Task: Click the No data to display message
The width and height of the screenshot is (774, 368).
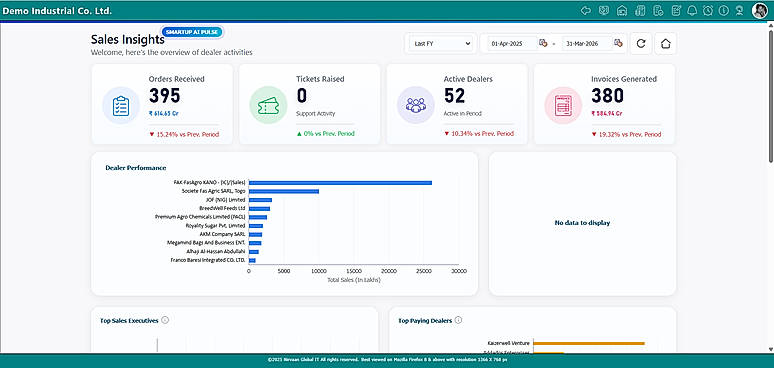Action: (582, 223)
